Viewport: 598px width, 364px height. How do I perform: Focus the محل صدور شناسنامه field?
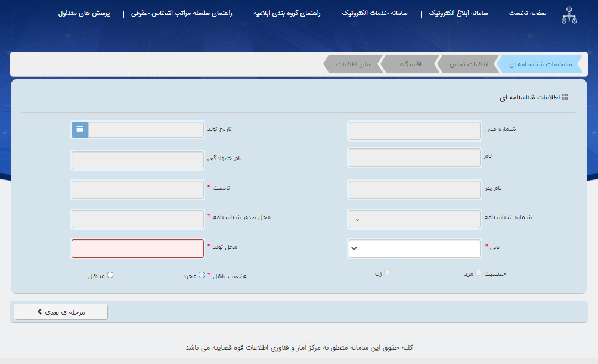point(138,219)
